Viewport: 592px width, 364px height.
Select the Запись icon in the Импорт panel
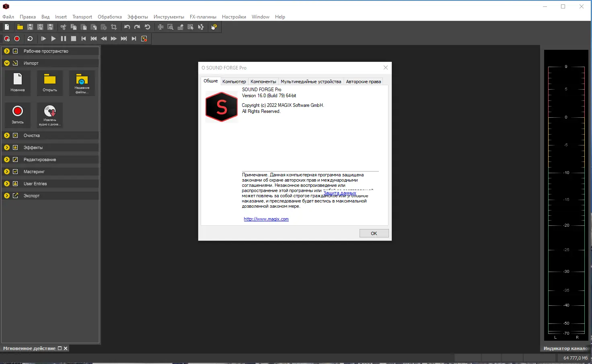click(x=17, y=115)
